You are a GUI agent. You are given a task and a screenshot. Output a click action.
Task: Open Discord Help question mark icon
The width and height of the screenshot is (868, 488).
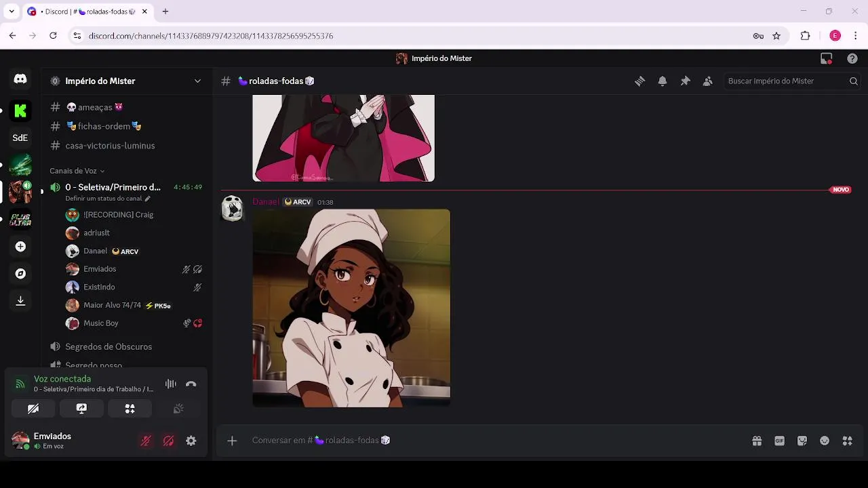click(x=852, y=58)
